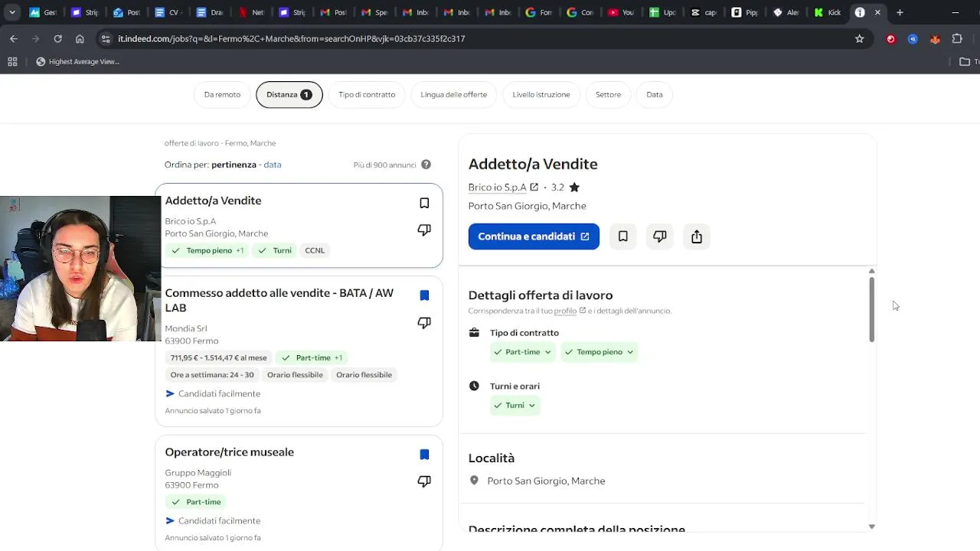This screenshot has width=980, height=551.
Task: Click the rating star icon next to 3.2
Action: (574, 187)
